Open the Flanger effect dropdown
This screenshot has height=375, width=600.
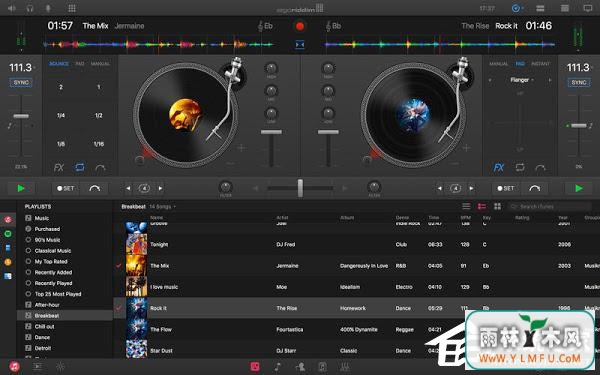click(x=521, y=80)
